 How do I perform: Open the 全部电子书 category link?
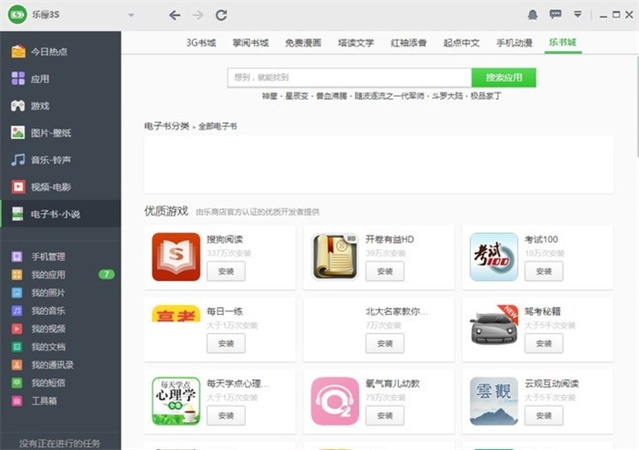pyautogui.click(x=217, y=126)
